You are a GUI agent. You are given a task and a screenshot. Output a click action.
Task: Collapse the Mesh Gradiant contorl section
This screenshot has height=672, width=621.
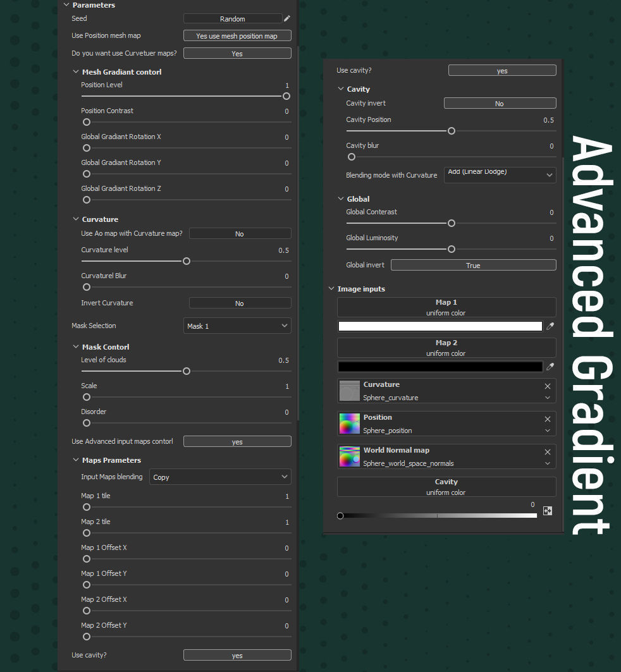point(76,71)
